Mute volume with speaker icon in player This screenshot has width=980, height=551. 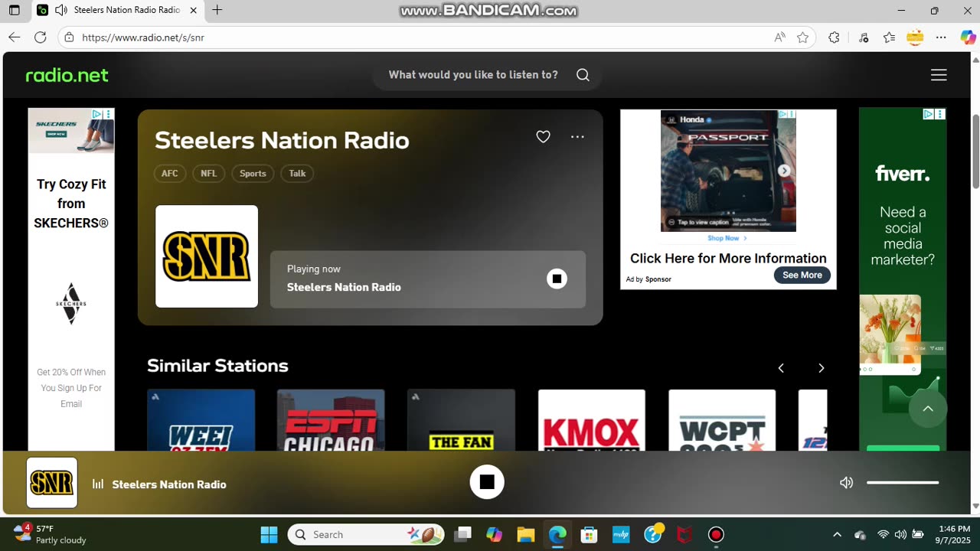[846, 483]
